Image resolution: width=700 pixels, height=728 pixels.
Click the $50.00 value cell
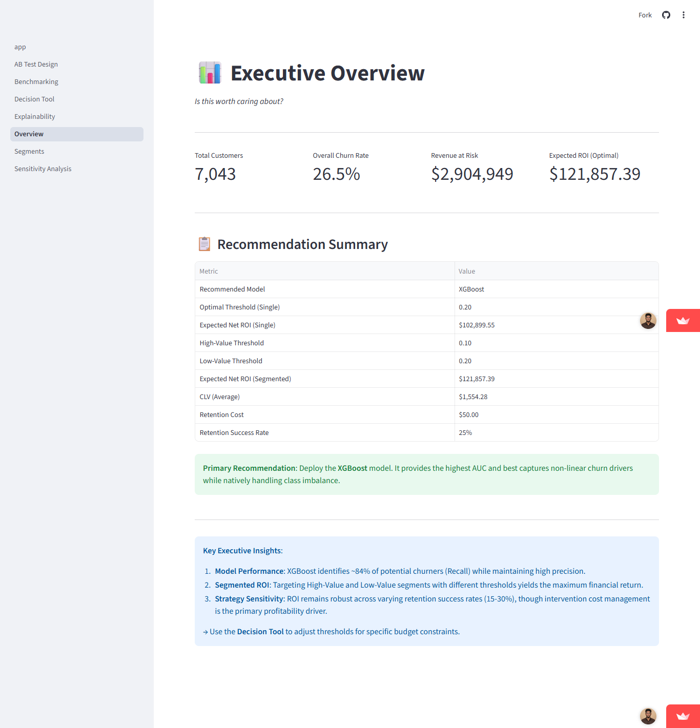[557, 414]
